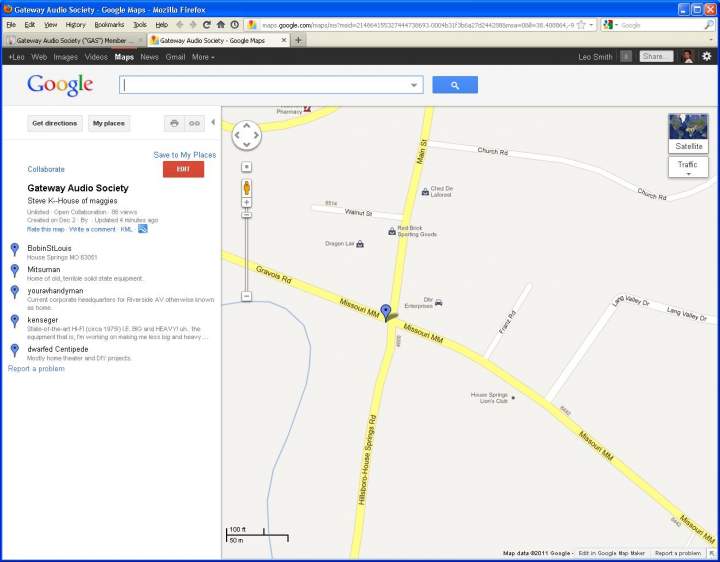Click Firefox forward navigation arrow
The image size is (720, 562).
click(x=193, y=25)
